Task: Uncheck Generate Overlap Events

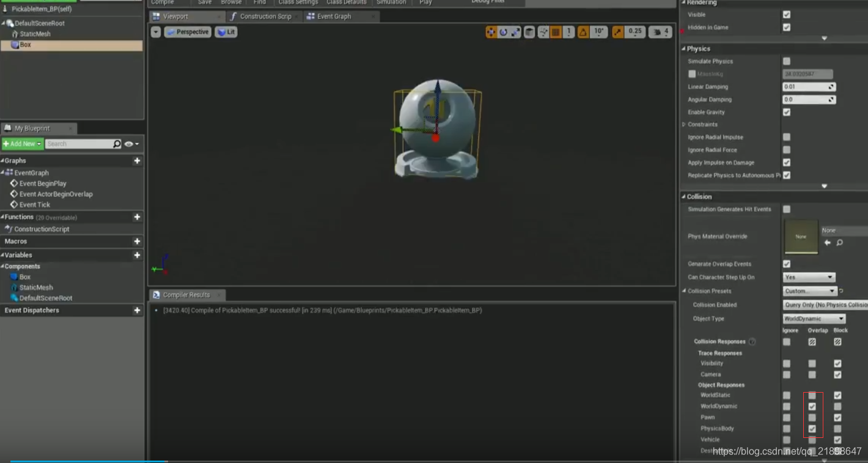Action: [787, 263]
